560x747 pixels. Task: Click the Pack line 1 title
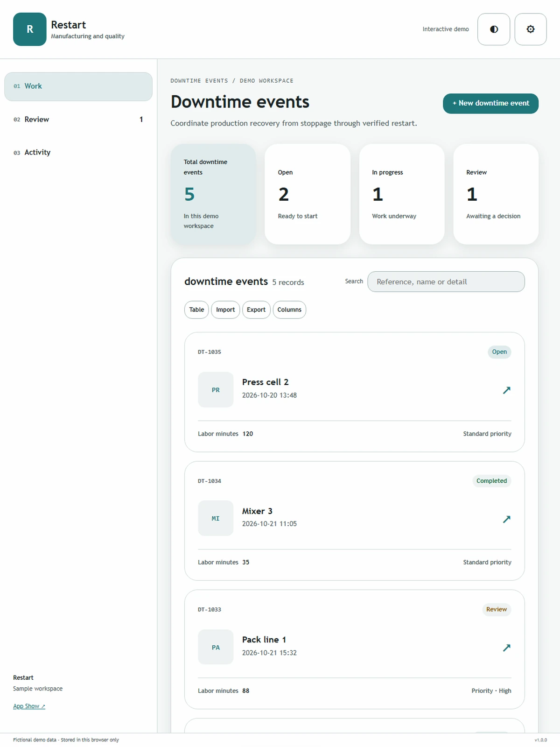pyautogui.click(x=264, y=640)
